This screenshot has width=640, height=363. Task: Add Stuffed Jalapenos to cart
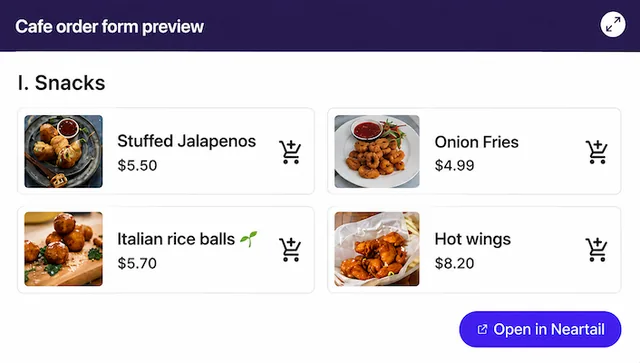click(x=290, y=152)
